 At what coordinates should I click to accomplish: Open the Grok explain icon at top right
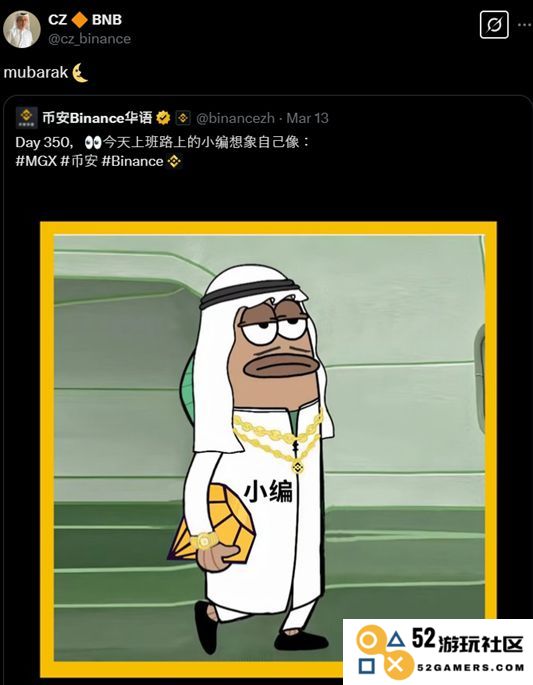[x=494, y=24]
